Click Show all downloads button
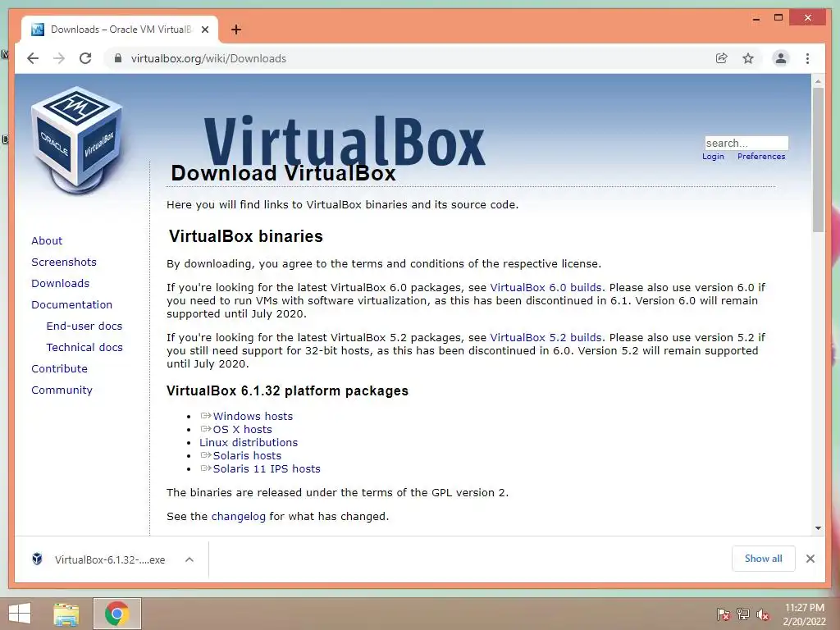The width and height of the screenshot is (840, 630). pos(764,559)
